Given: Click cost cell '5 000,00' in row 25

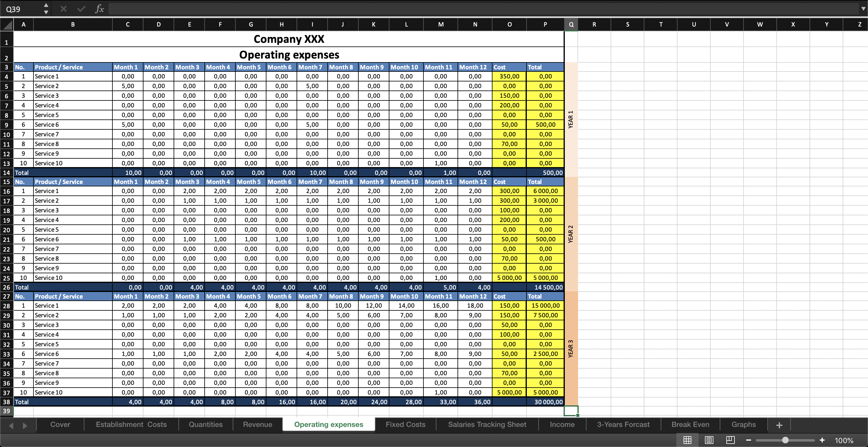Looking at the screenshot, I should pos(509,278).
